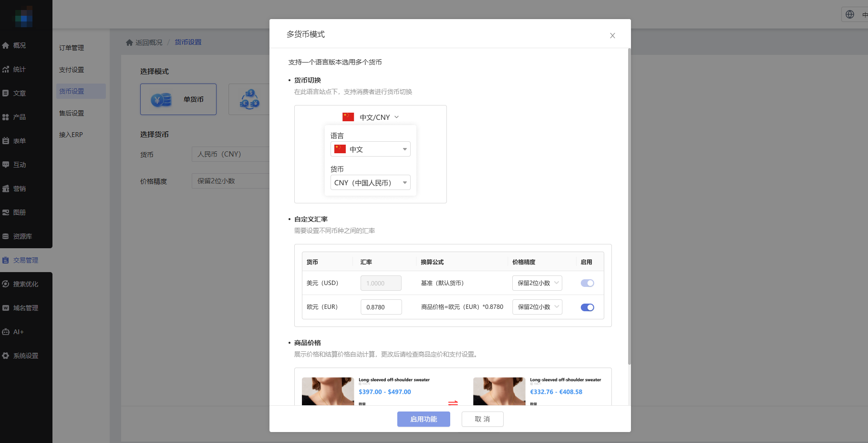Click the 系统设置 gear icon
The image size is (868, 443).
point(6,356)
